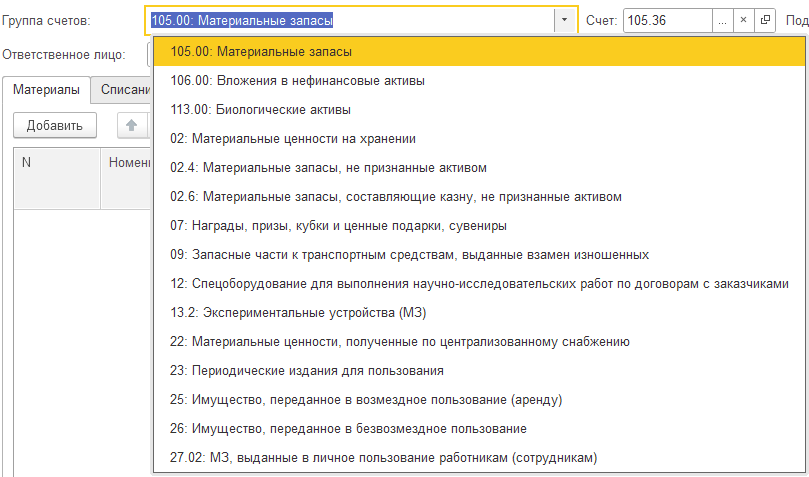This screenshot has height=477, width=809.
Task: Pick 13.2: Экспериментальные устройства (МЗ)
Action: click(479, 312)
